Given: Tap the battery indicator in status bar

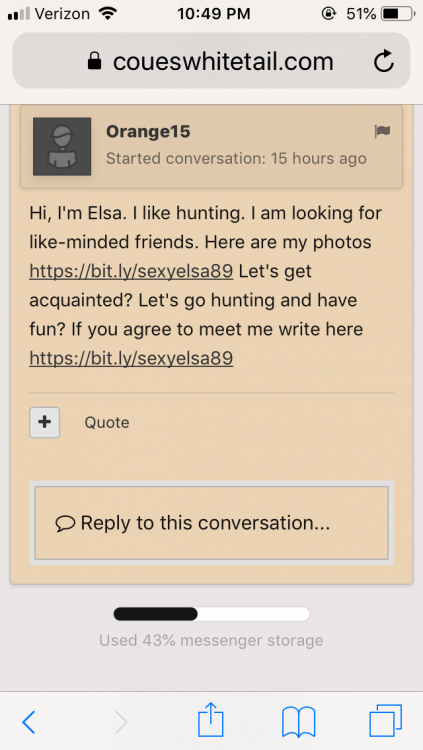Looking at the screenshot, I should [x=398, y=14].
